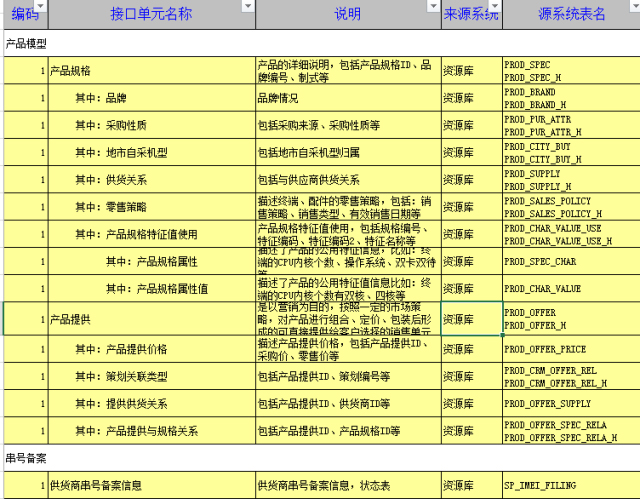Select the PROD_OFFER_SUPPLY table name cell
This screenshot has height=499, width=640.
571,404
